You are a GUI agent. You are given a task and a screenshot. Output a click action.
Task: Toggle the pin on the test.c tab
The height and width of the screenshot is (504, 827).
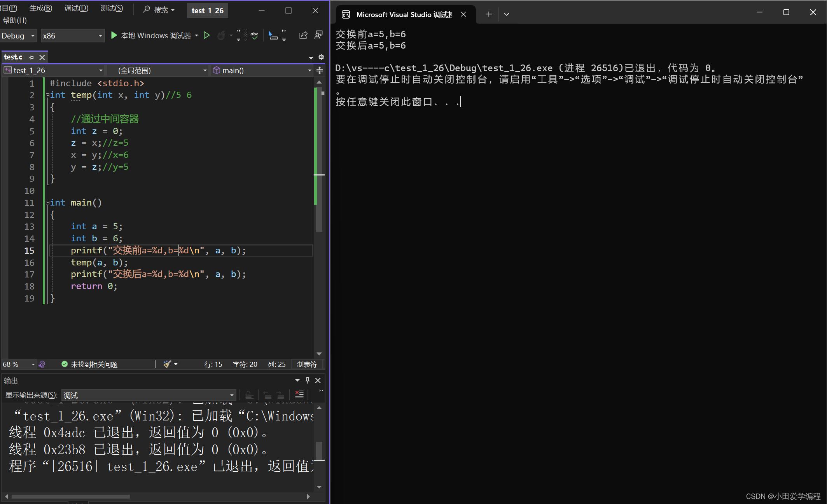[x=31, y=58]
